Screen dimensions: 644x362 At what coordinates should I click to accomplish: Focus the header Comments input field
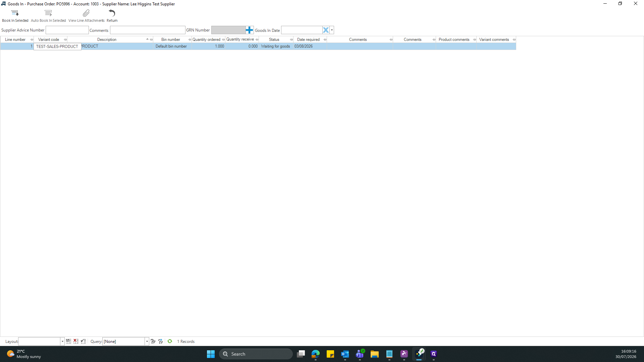pos(148,30)
